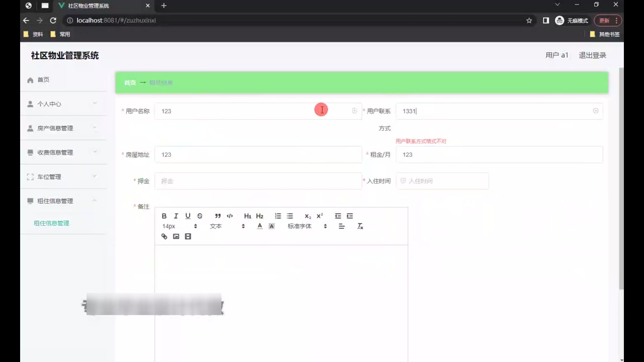This screenshot has width=644, height=362.
Task: Toggle underline formatting button
Action: click(188, 216)
